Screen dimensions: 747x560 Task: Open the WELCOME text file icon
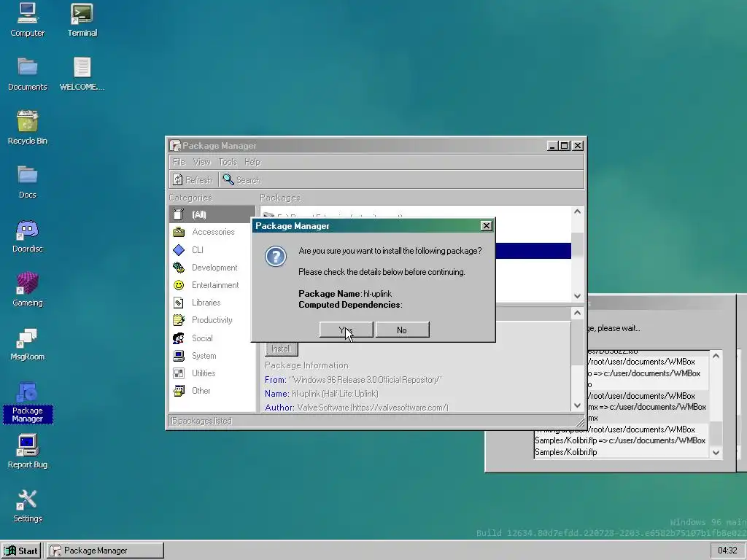[82, 74]
